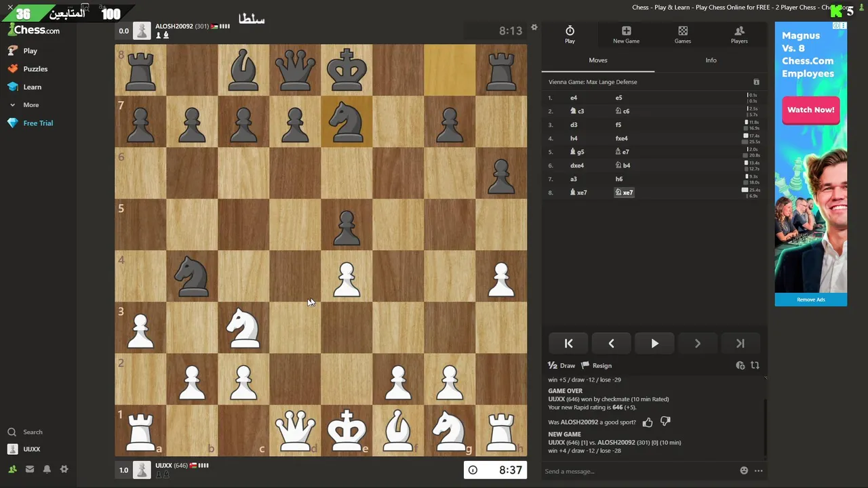
Task: Open the notifications bell icon
Action: (x=47, y=469)
